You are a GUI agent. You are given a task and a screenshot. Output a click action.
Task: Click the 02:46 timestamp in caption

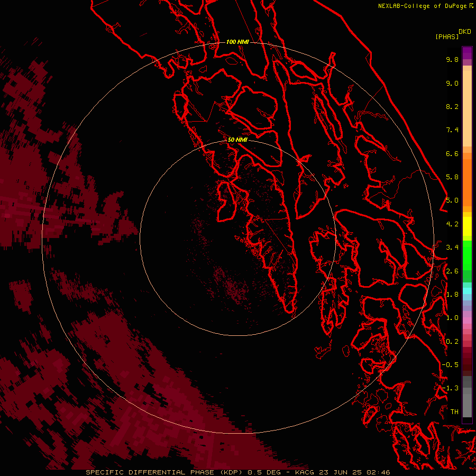[x=378, y=472]
